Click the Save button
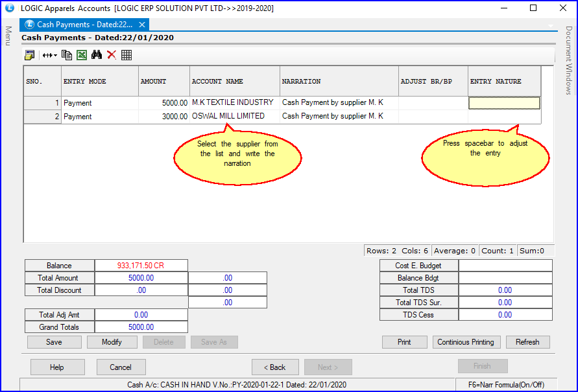The height and width of the screenshot is (392, 578). pyautogui.click(x=54, y=342)
